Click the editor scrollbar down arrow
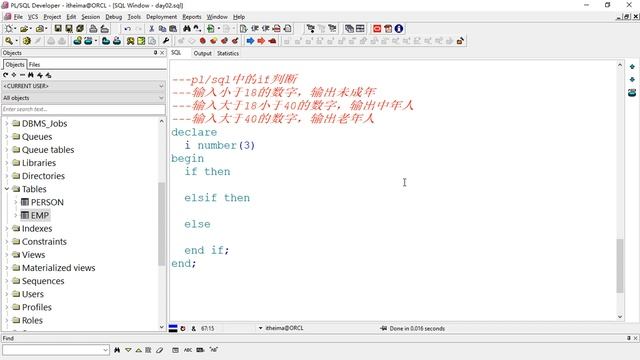This screenshot has width=640, height=360. tap(620, 317)
